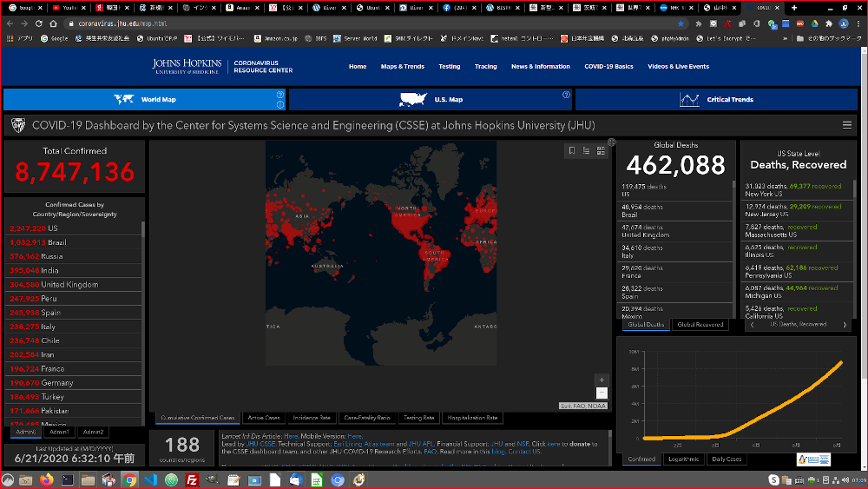Screen dimensions: 868x489
Task: Switch to Global Recovered tab
Action: tap(700, 325)
